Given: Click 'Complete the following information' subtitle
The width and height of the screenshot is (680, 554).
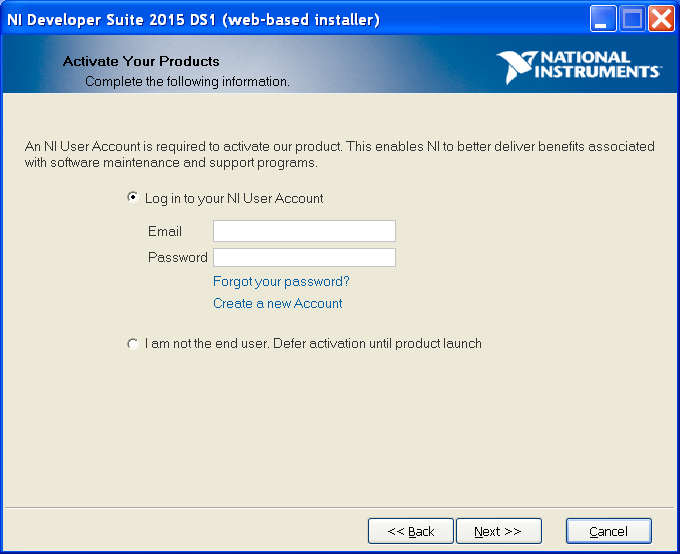Looking at the screenshot, I should click(x=187, y=81).
